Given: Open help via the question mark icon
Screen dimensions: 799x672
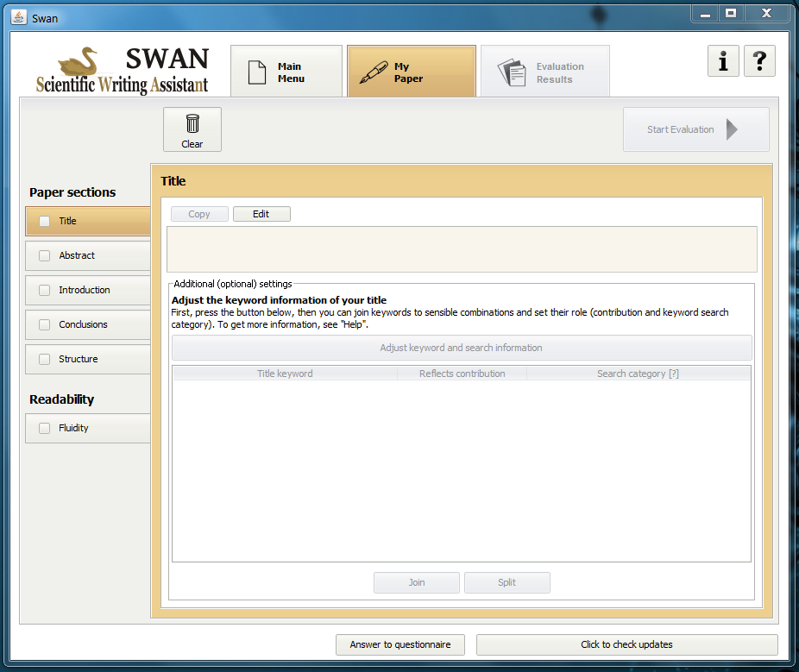Looking at the screenshot, I should point(759,61).
